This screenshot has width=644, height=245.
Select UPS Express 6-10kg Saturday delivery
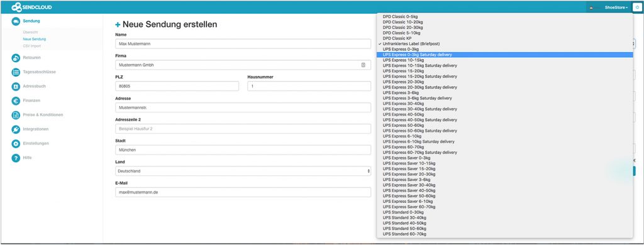pyautogui.click(x=505, y=141)
